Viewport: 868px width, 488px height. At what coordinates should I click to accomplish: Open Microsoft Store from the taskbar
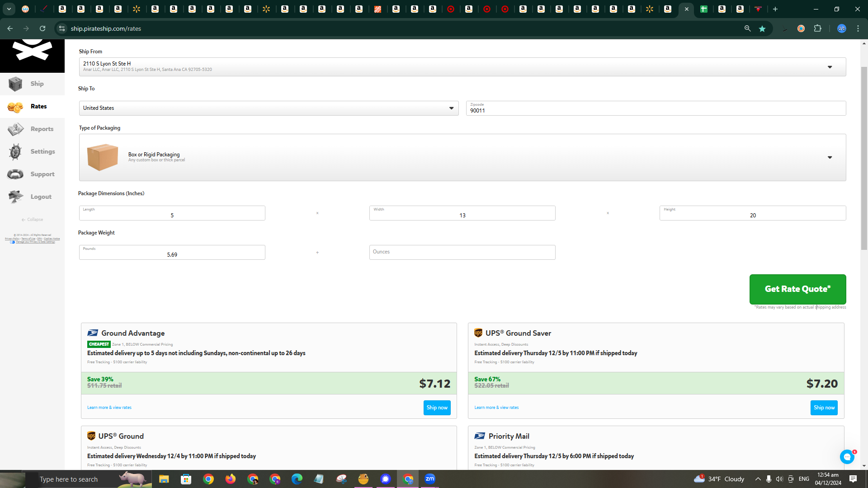click(186, 479)
